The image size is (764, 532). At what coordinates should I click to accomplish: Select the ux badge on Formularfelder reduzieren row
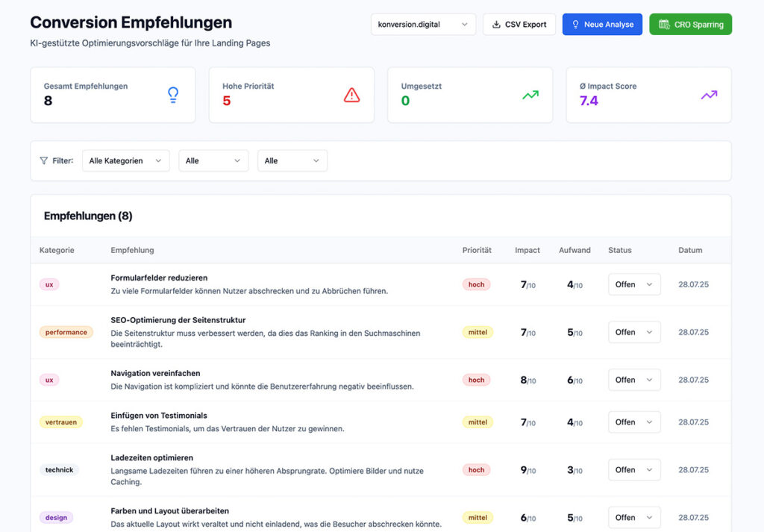click(x=48, y=284)
